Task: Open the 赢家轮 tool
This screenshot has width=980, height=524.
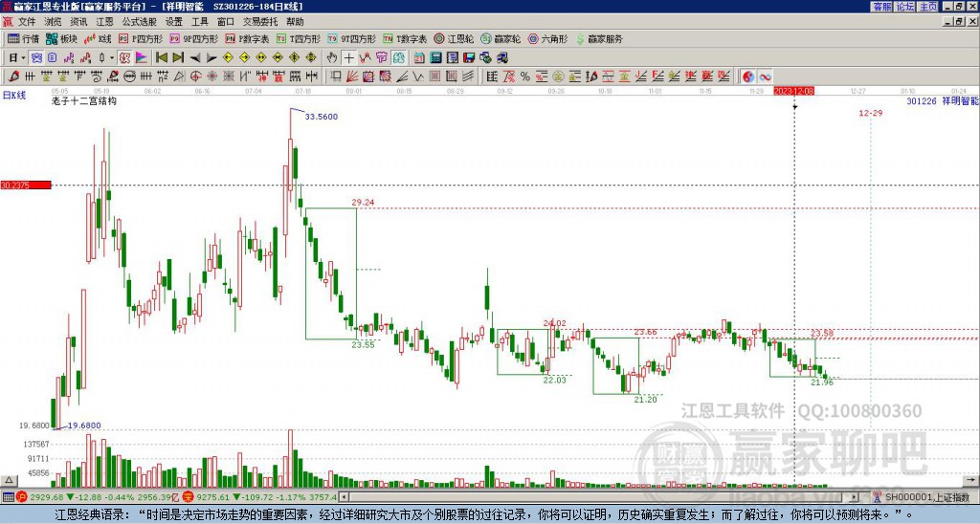Action: (501, 38)
